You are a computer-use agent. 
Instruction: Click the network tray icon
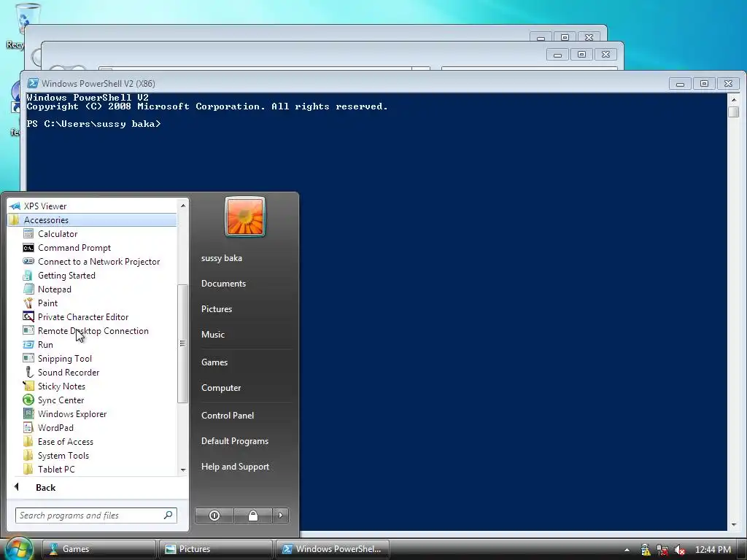click(x=662, y=550)
